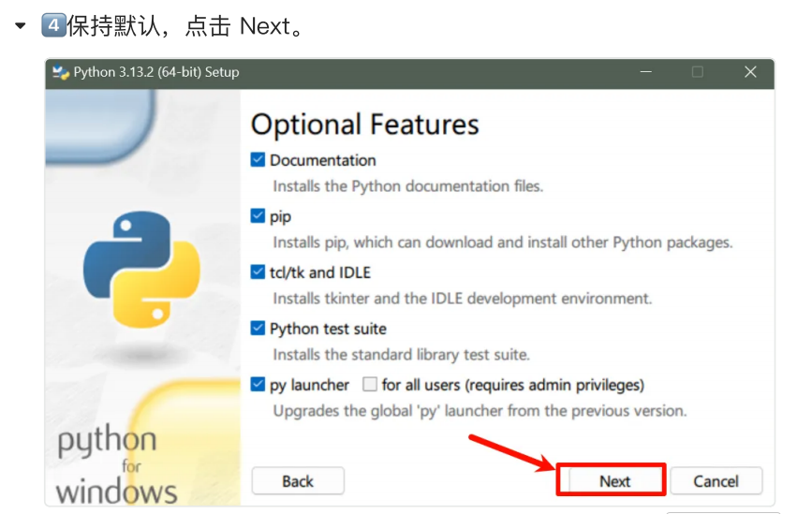Click text about upgrading global 'py' launcher
The height and width of the screenshot is (514, 812).
[480, 411]
